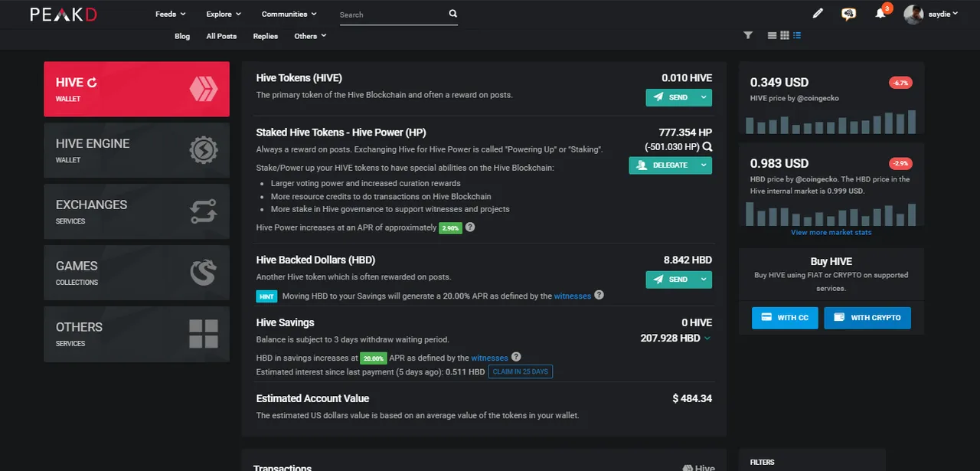The height and width of the screenshot is (471, 980).
Task: Click the HBD price bar chart
Action: (x=831, y=214)
